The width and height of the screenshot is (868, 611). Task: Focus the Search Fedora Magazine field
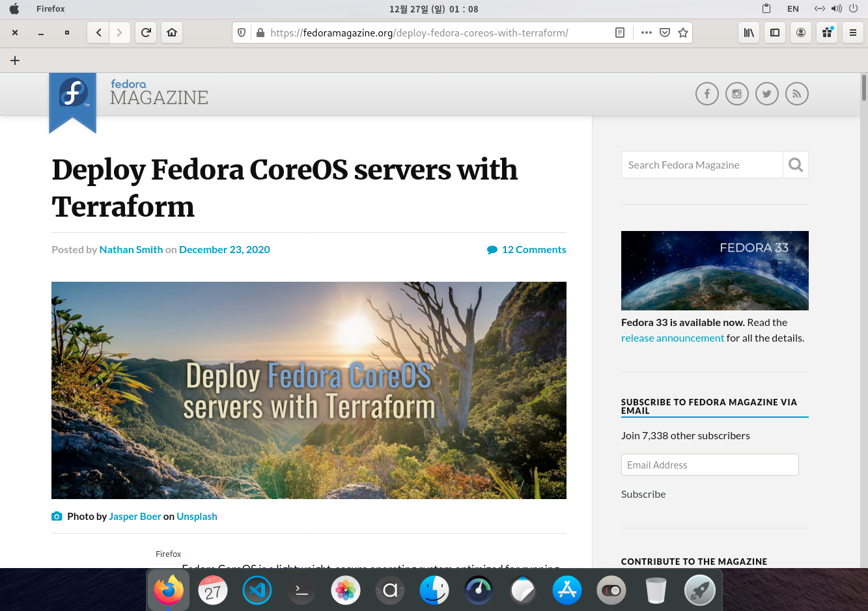tap(702, 165)
